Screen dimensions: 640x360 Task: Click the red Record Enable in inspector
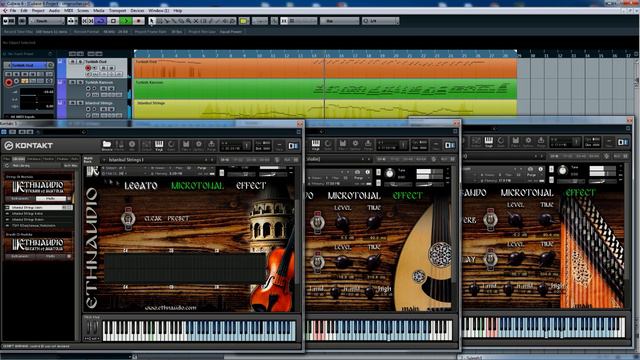click(x=8, y=82)
